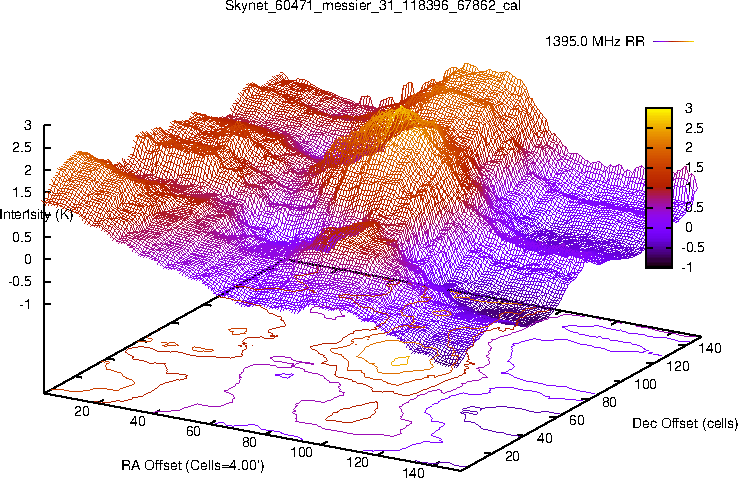The height and width of the screenshot is (478, 738).
Task: Select the RA Offset tick label 140
Action: pyautogui.click(x=413, y=472)
